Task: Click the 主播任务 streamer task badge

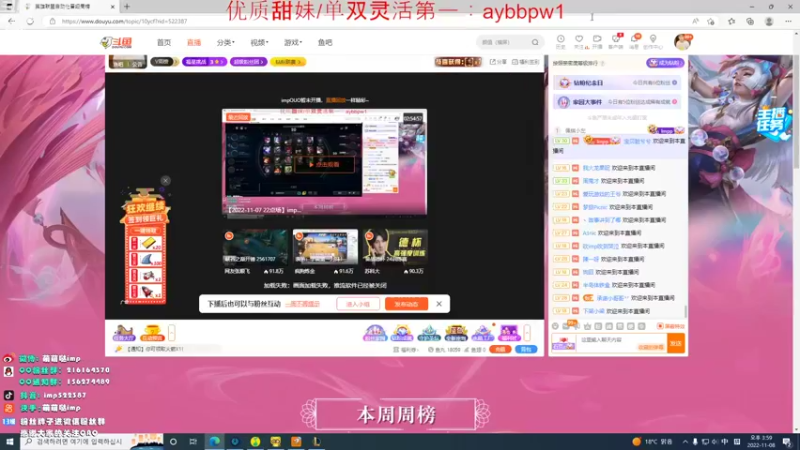Action: tap(773, 122)
